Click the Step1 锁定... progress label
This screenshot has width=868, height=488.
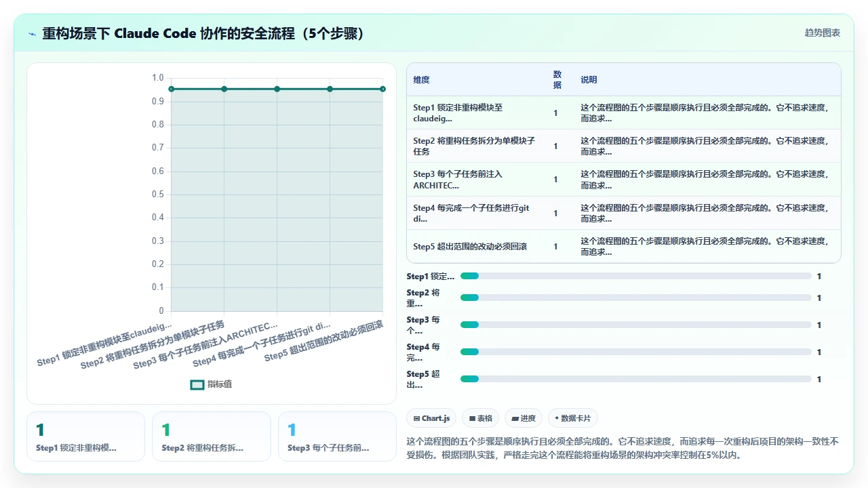tap(431, 276)
